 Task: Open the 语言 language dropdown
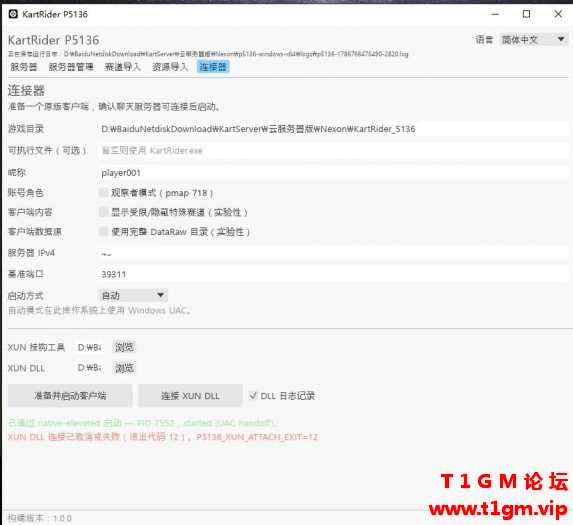point(534,39)
